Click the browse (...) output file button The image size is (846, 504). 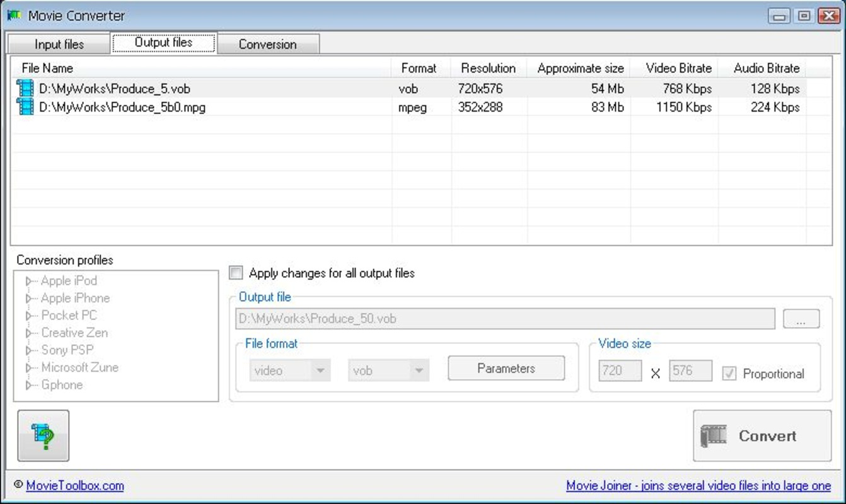(801, 319)
